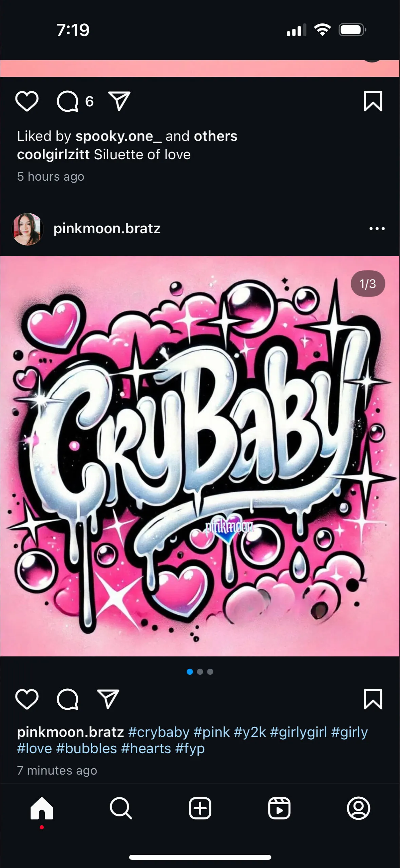Open the Reels tab

279,808
